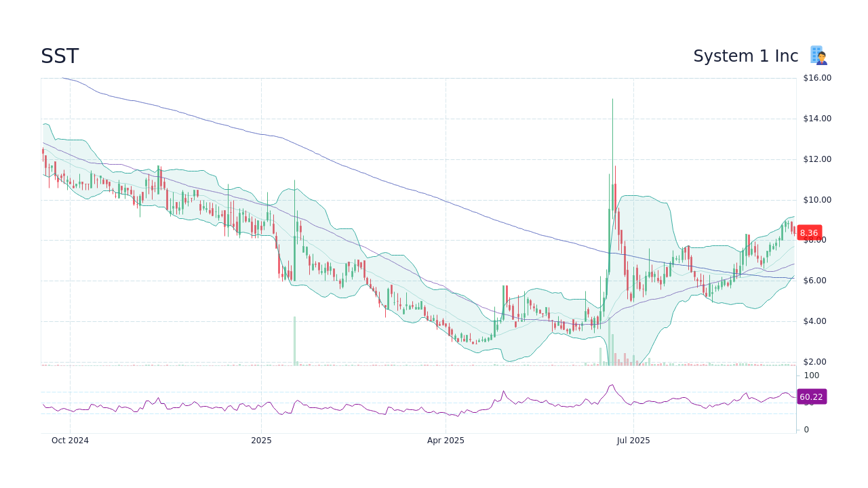The image size is (868, 488).
Task: Select the large green volume spike bar
Action: (294, 342)
